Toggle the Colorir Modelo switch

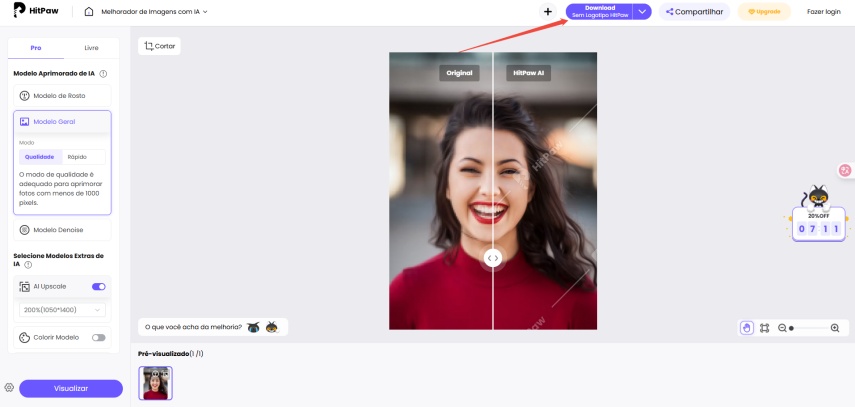coord(99,338)
